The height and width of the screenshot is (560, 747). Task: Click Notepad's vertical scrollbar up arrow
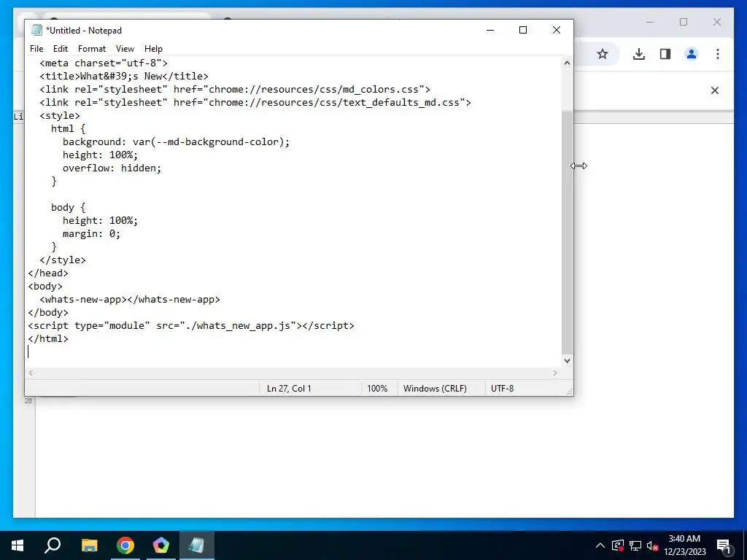(x=567, y=63)
